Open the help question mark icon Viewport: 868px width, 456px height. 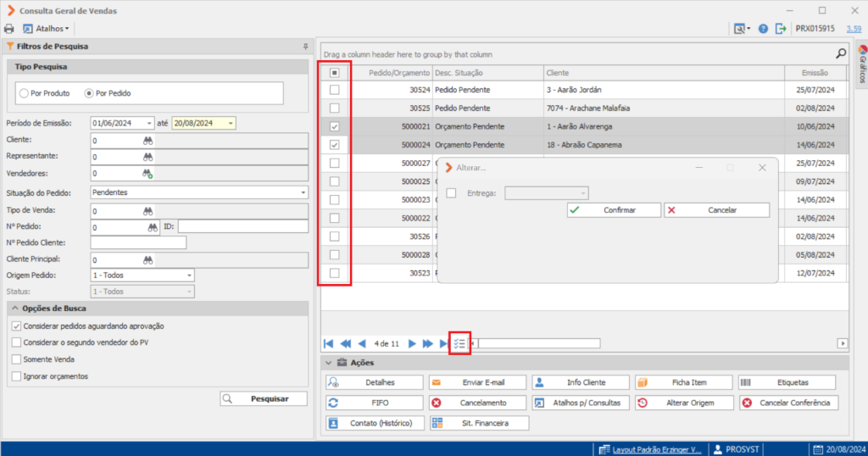(x=763, y=29)
